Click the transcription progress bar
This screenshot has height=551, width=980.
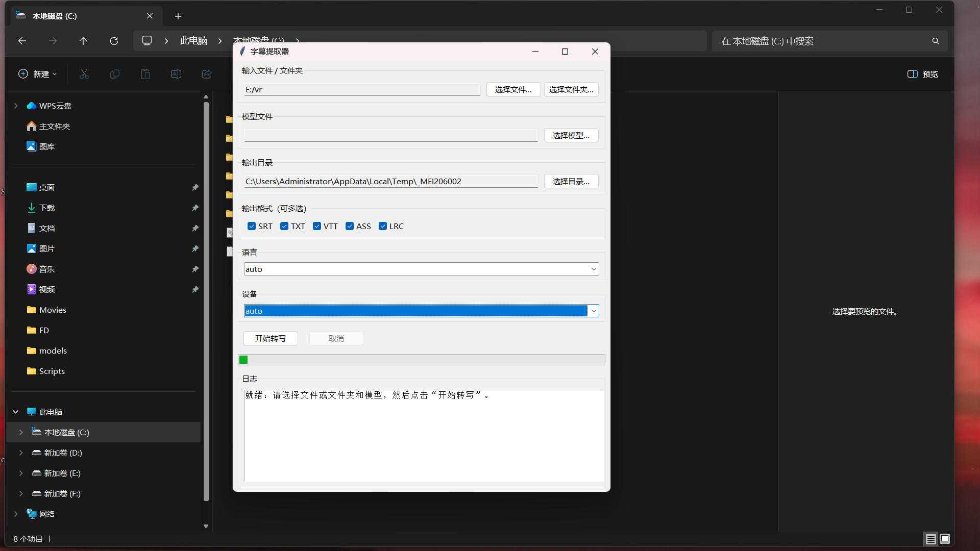422,360
